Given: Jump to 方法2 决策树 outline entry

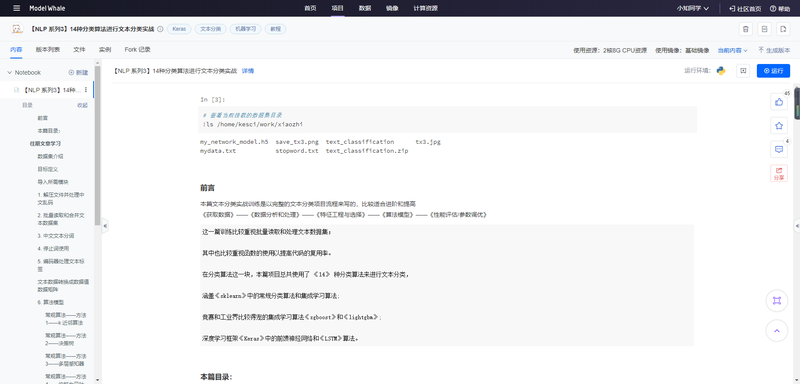Looking at the screenshot, I should 66,339.
